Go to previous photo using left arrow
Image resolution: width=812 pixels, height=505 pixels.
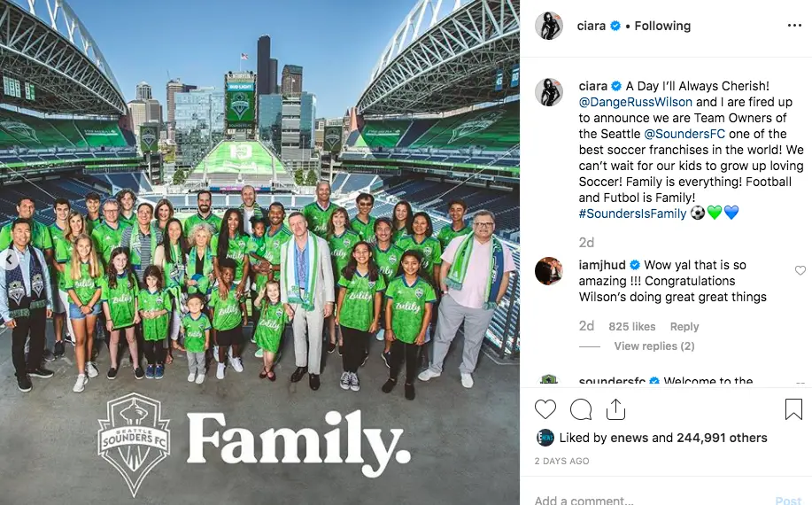(x=9, y=260)
